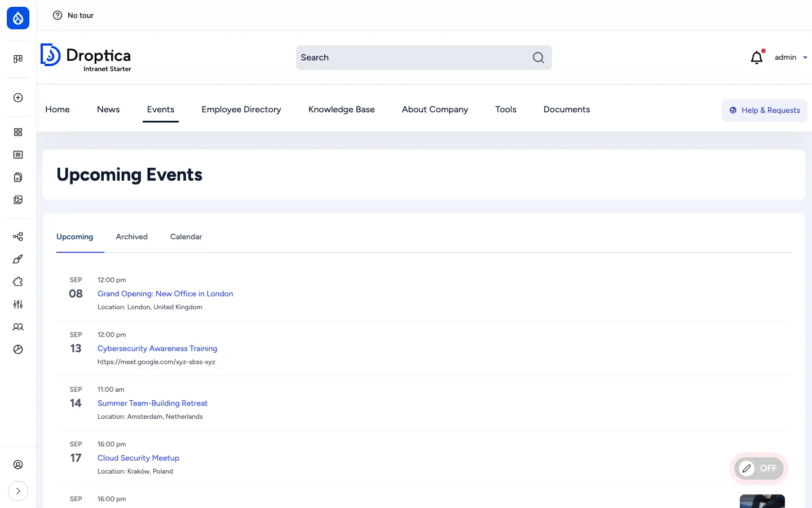
Task: Open the admin user dropdown menu
Action: click(791, 58)
